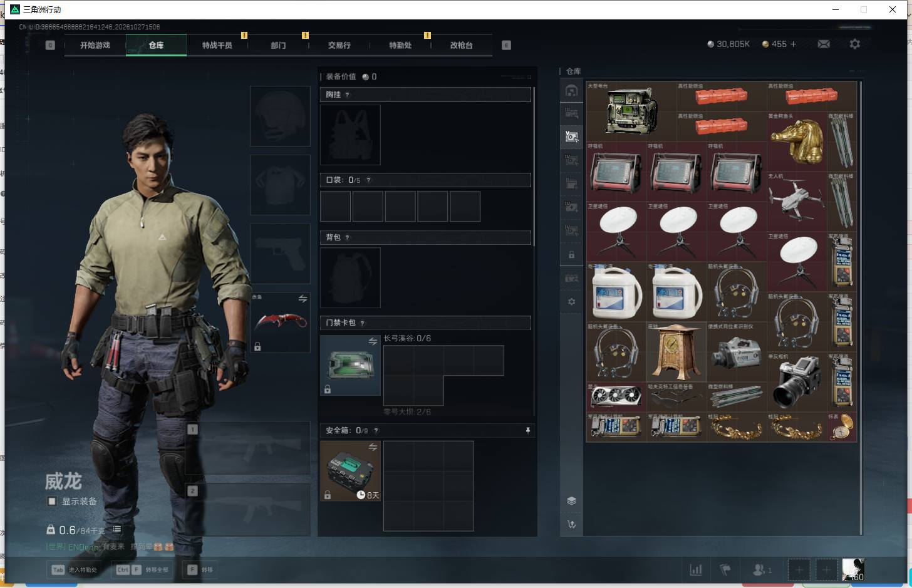This screenshot has width=912, height=588.
Task: Click the first empty team slot plus button
Action: pyautogui.click(x=799, y=570)
